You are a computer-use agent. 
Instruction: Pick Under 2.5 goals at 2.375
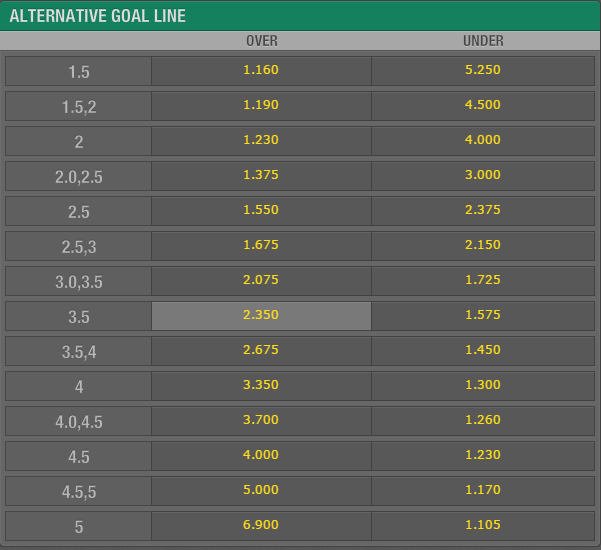(x=483, y=211)
